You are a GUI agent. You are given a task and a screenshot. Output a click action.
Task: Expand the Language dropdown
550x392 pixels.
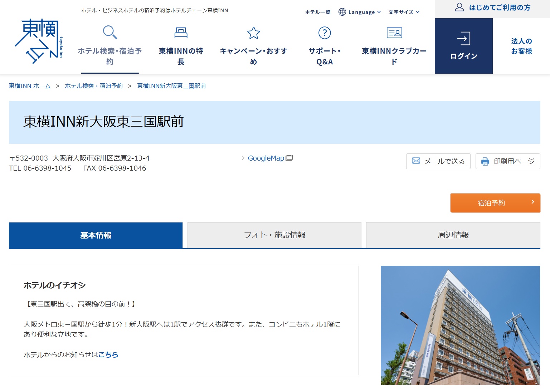[x=360, y=12]
